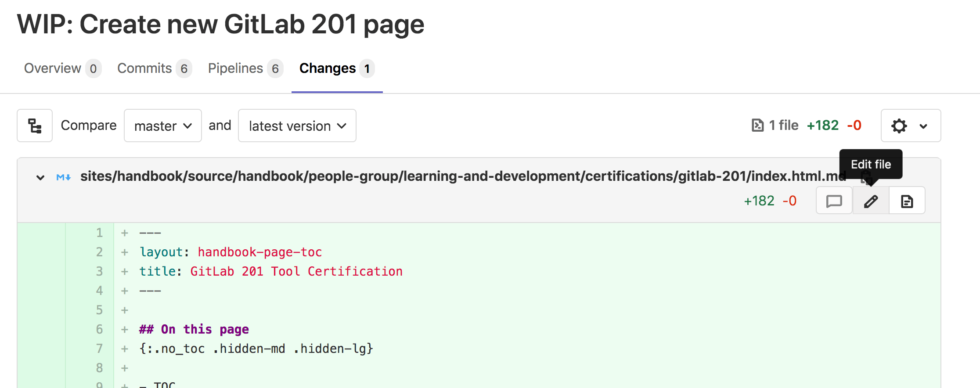Collapse the index.html.md file diff
The height and width of the screenshot is (388, 980).
pyautogui.click(x=40, y=177)
